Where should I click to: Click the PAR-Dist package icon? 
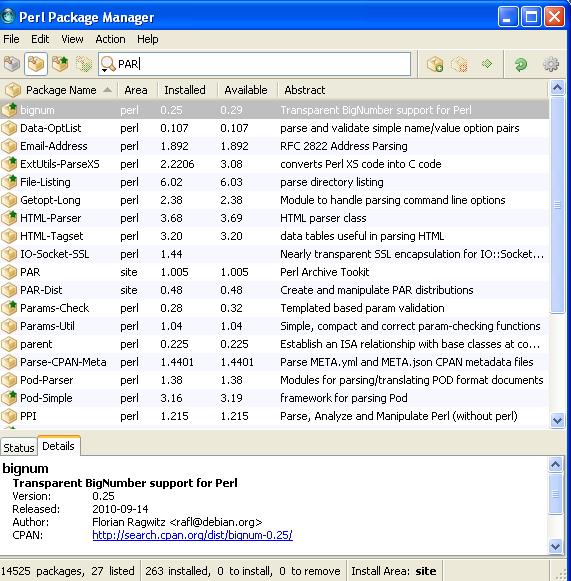(x=9, y=290)
